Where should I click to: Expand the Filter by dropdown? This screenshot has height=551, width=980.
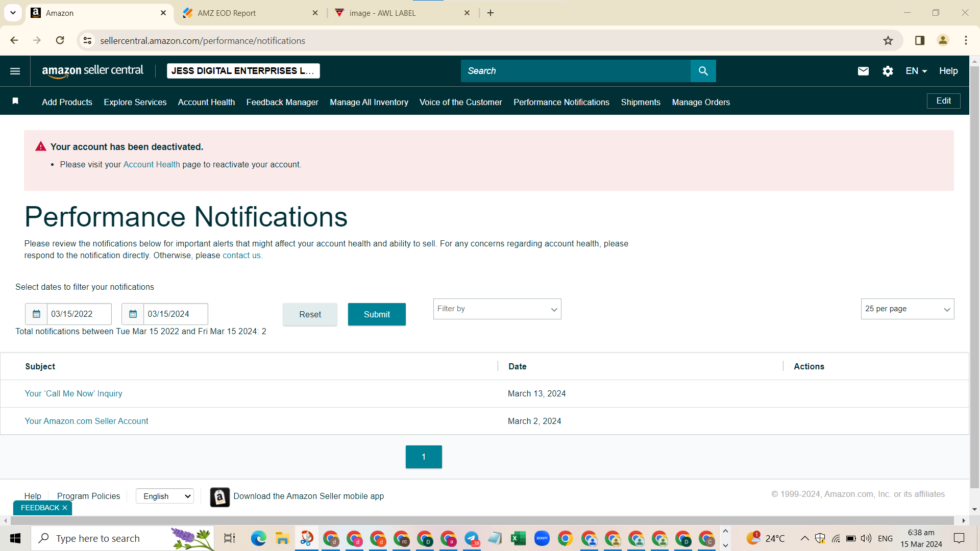[x=497, y=309]
